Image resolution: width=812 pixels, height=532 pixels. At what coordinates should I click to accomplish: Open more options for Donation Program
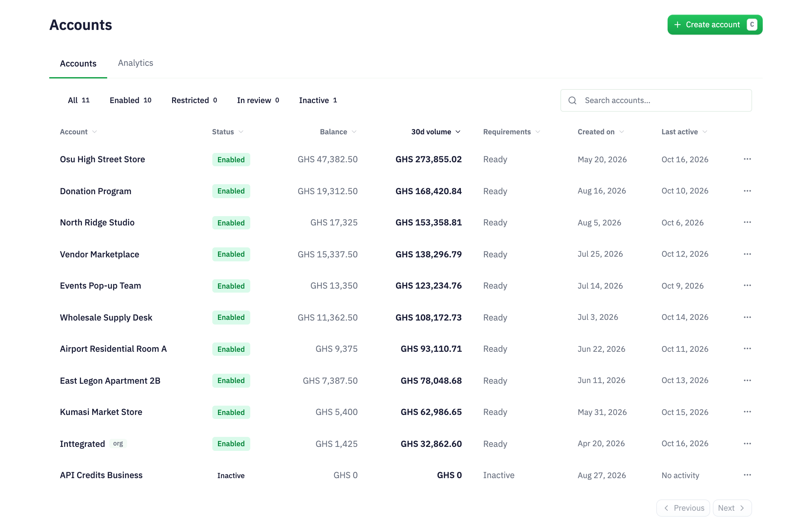click(x=747, y=191)
